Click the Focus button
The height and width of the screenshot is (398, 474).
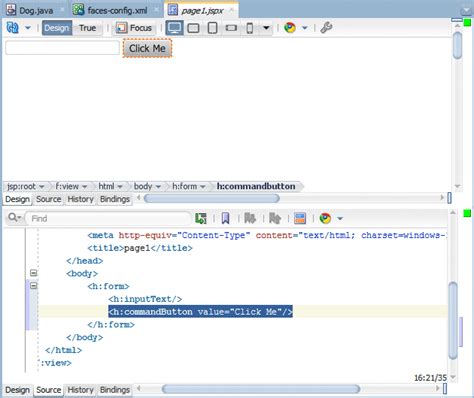(x=134, y=28)
